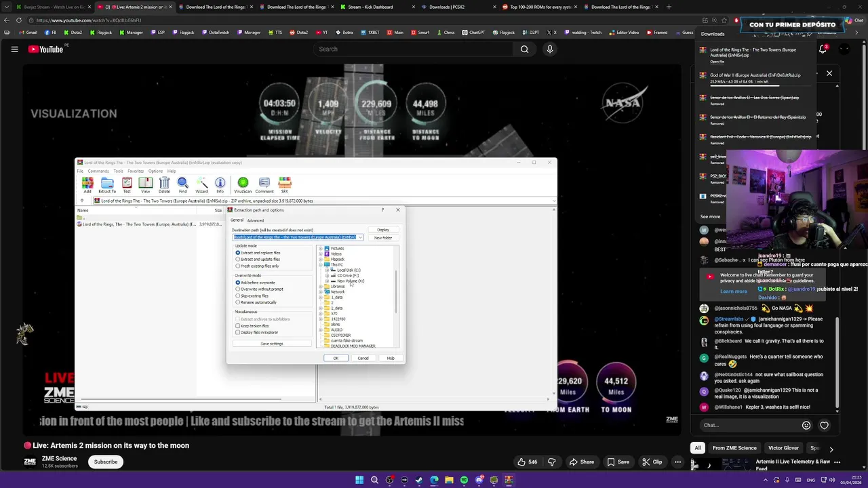Expand Network node in folder tree
This screenshot has width=868, height=488.
(x=321, y=292)
